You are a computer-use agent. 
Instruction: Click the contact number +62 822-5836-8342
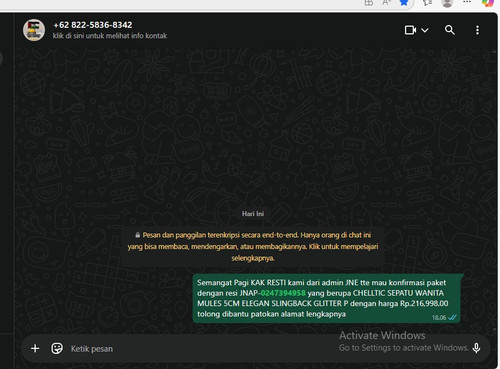(x=93, y=25)
